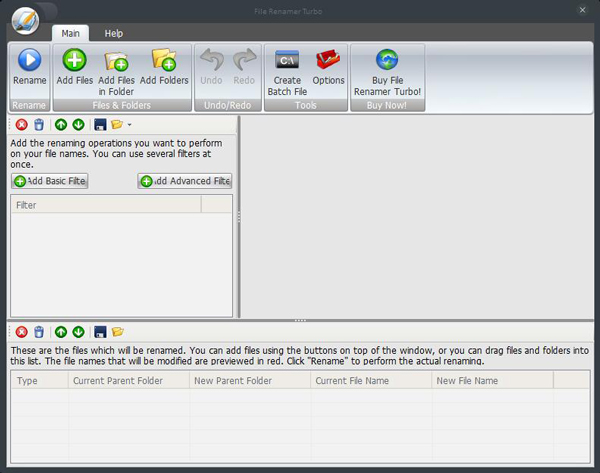Viewport: 600px width, 473px height.
Task: Switch to the Help tab
Action: coord(114,33)
